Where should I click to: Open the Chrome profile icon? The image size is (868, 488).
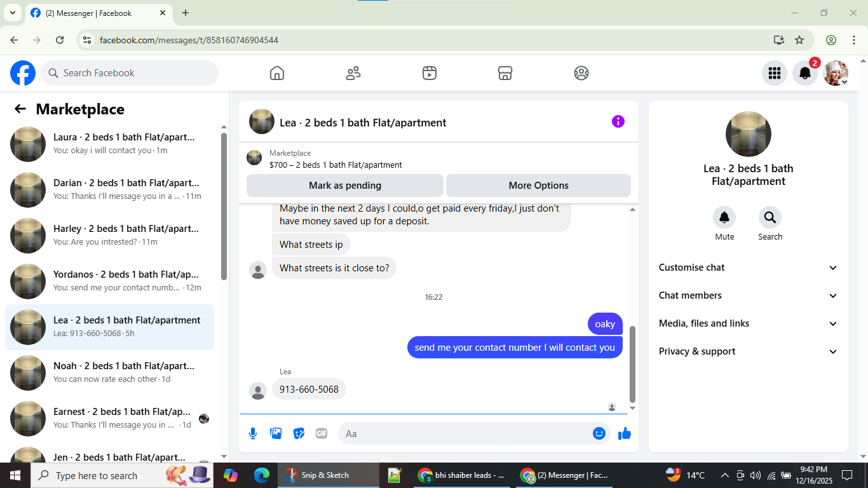click(831, 40)
